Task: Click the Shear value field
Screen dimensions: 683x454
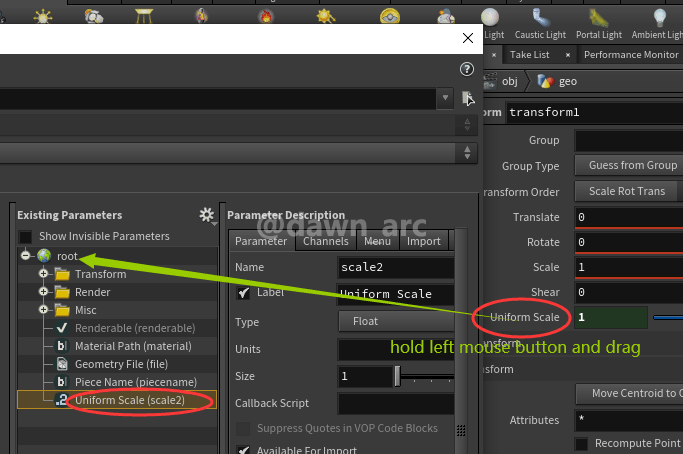Action: click(629, 292)
